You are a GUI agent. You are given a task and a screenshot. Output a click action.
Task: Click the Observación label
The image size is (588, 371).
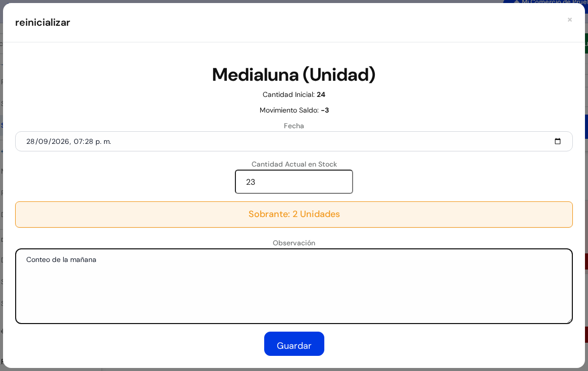click(x=294, y=243)
